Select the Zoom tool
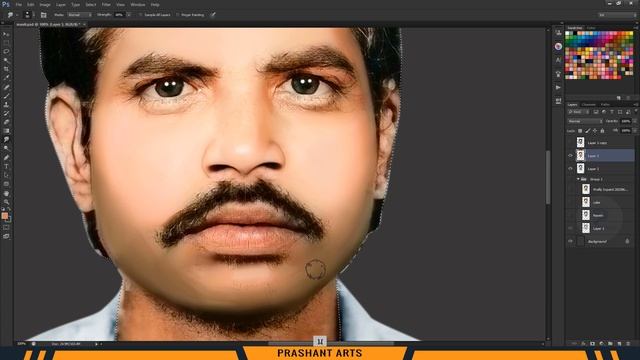Image resolution: width=640 pixels, height=360 pixels. (6, 202)
